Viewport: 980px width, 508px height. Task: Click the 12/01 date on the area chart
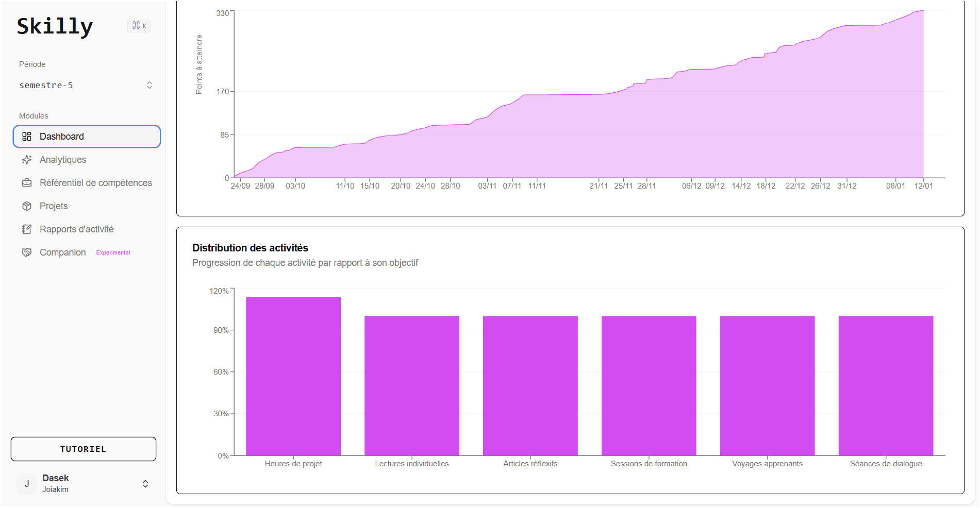pyautogui.click(x=923, y=186)
